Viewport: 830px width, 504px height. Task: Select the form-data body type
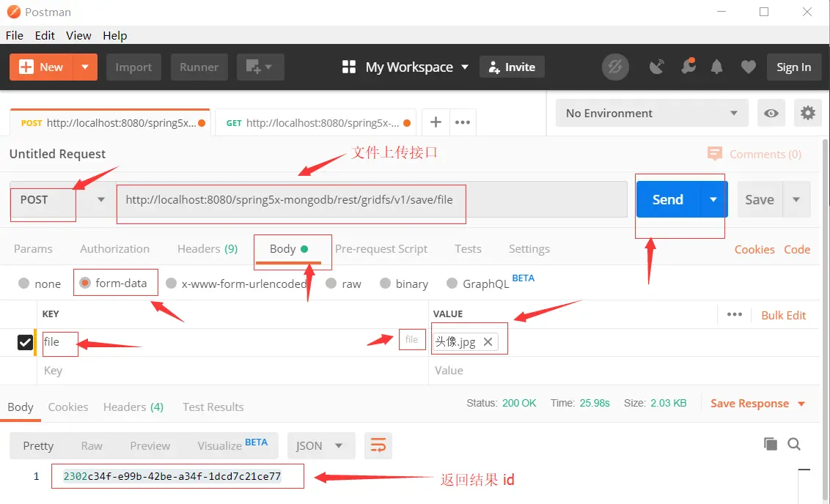click(x=85, y=283)
